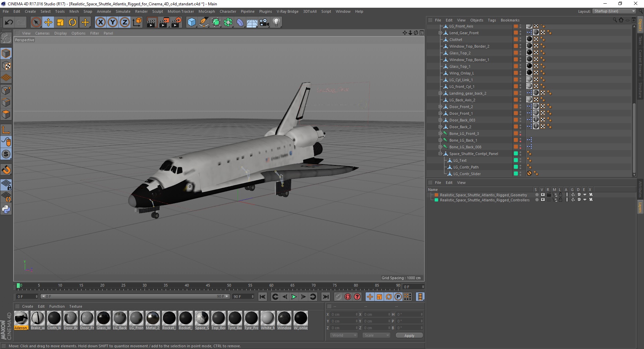Click the Apply button

tap(409, 335)
